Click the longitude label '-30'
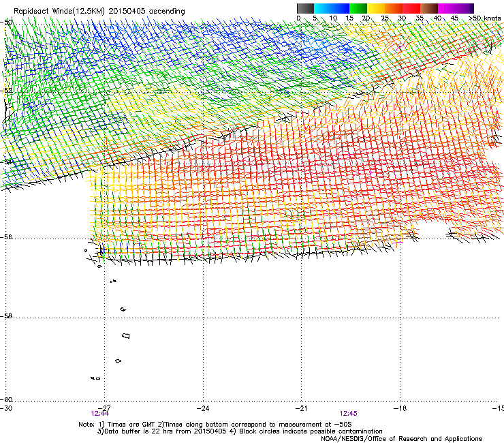This screenshot has height=443, width=504. click(6, 408)
